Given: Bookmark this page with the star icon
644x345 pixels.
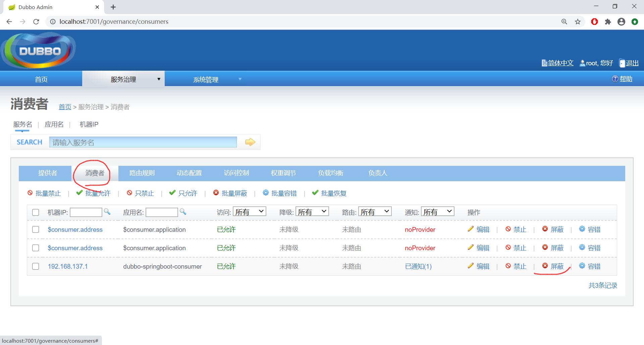Looking at the screenshot, I should [578, 22].
